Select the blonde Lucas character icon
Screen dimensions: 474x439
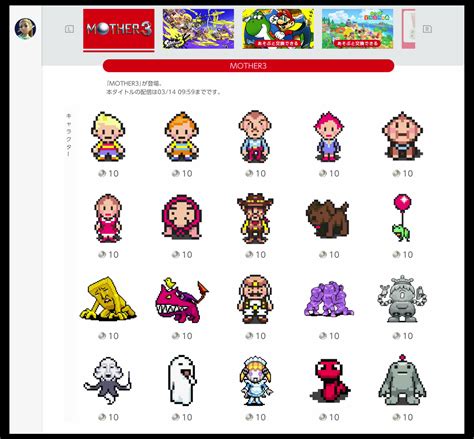tap(108, 137)
